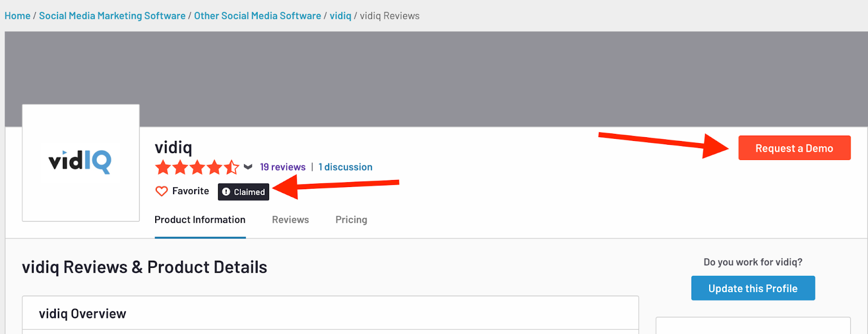Image resolution: width=868 pixels, height=334 pixels.
Task: Switch to the Pricing tab
Action: [351, 220]
